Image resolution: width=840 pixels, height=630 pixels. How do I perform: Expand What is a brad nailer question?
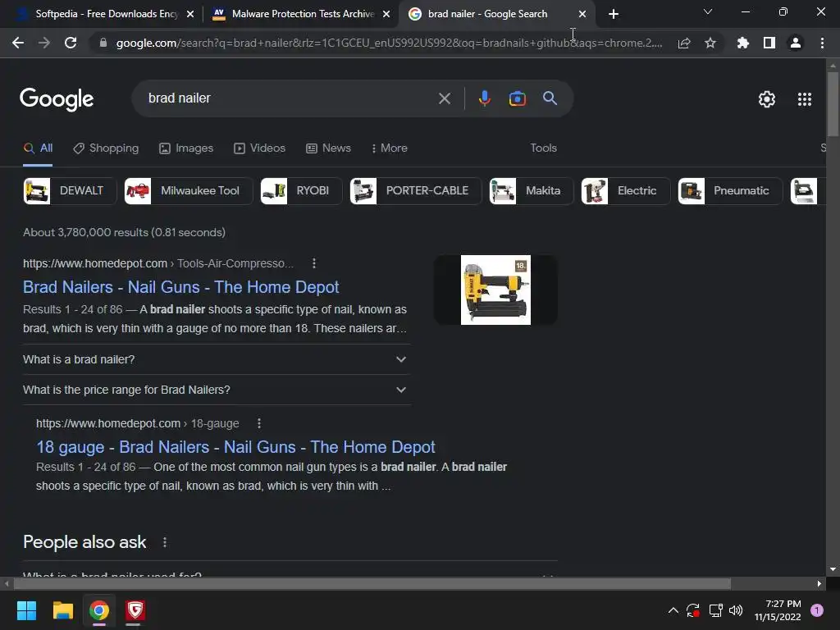tap(217, 359)
